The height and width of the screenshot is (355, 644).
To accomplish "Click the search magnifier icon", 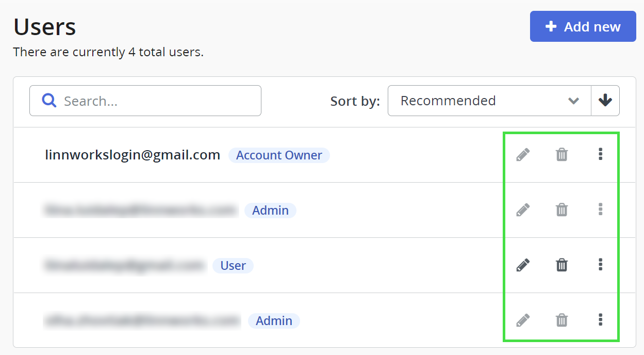I will 49,100.
